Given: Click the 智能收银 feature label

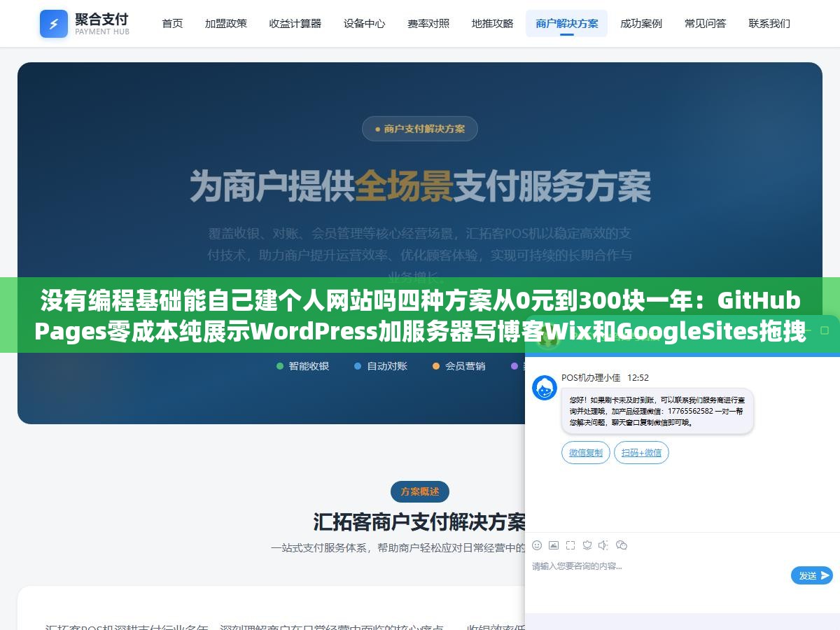Looking at the screenshot, I should [x=302, y=366].
